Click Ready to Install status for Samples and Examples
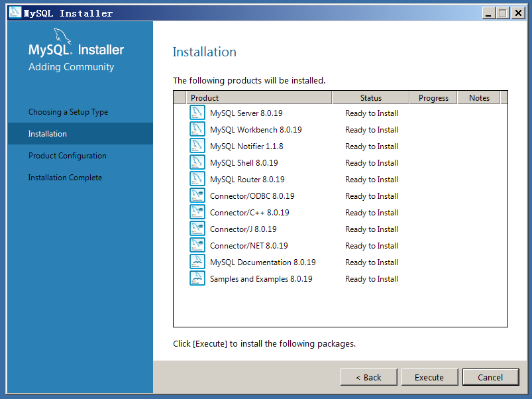The image size is (532, 399). 372,279
